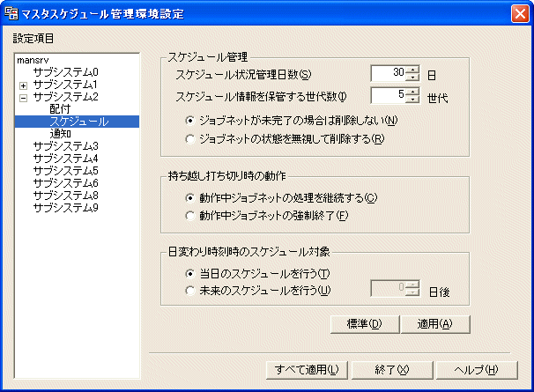The height and width of the screenshot is (392, 534).
Task: Click the 日後 spinner up arrow
Action: tap(412, 285)
